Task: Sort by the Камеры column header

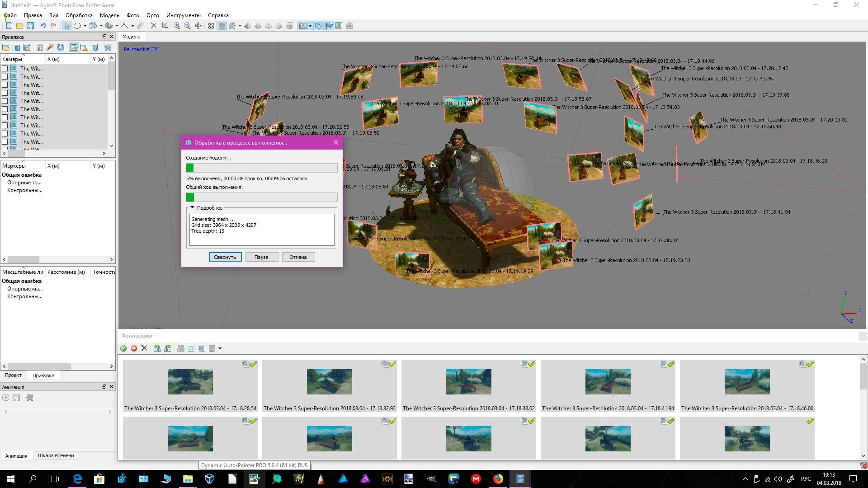Action: 23,59
